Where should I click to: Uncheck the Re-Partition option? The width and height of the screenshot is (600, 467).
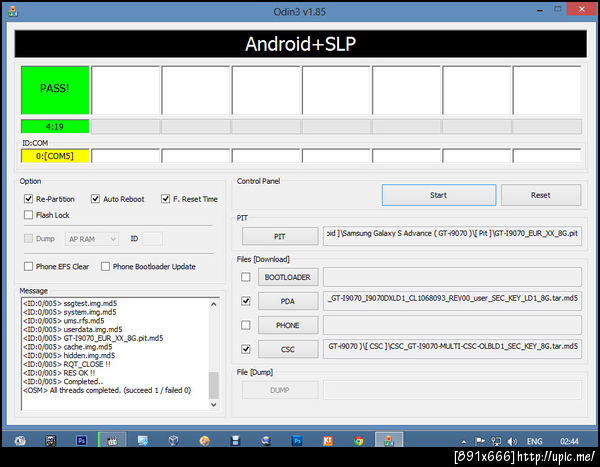[28, 199]
